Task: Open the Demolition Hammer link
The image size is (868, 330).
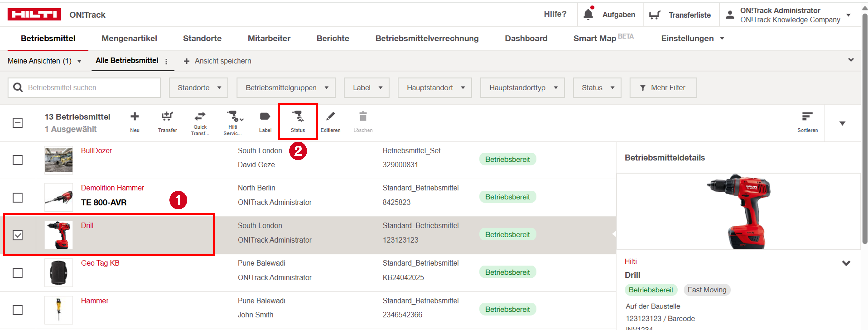Action: [112, 188]
